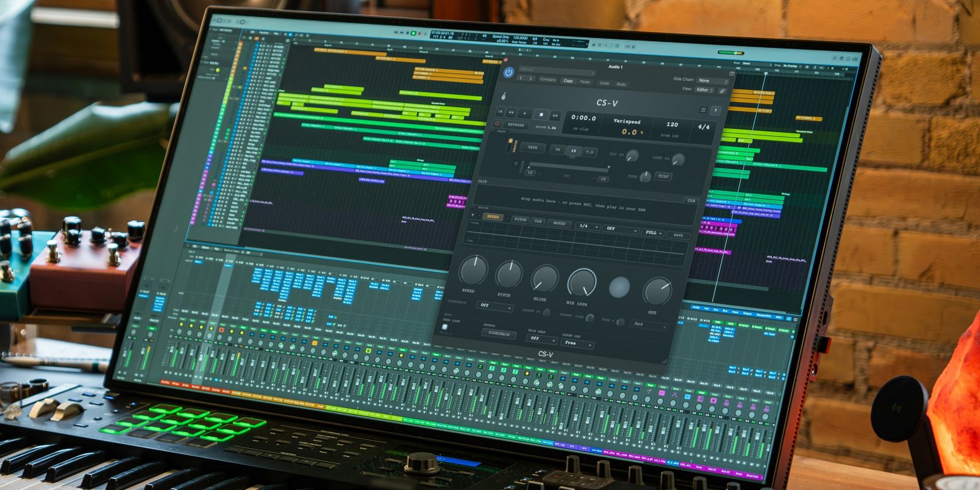Select the PITCH motion tab
This screenshot has width=980, height=490.
(521, 220)
